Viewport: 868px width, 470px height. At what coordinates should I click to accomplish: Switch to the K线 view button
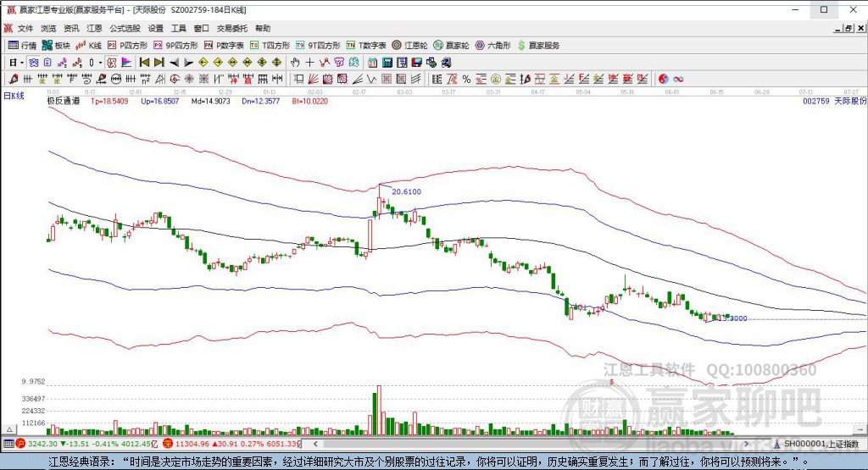[88, 46]
